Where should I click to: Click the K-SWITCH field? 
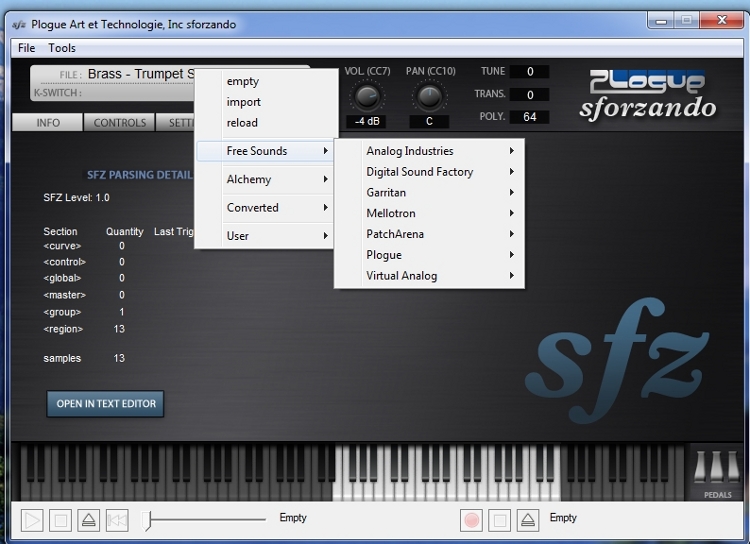(x=113, y=92)
